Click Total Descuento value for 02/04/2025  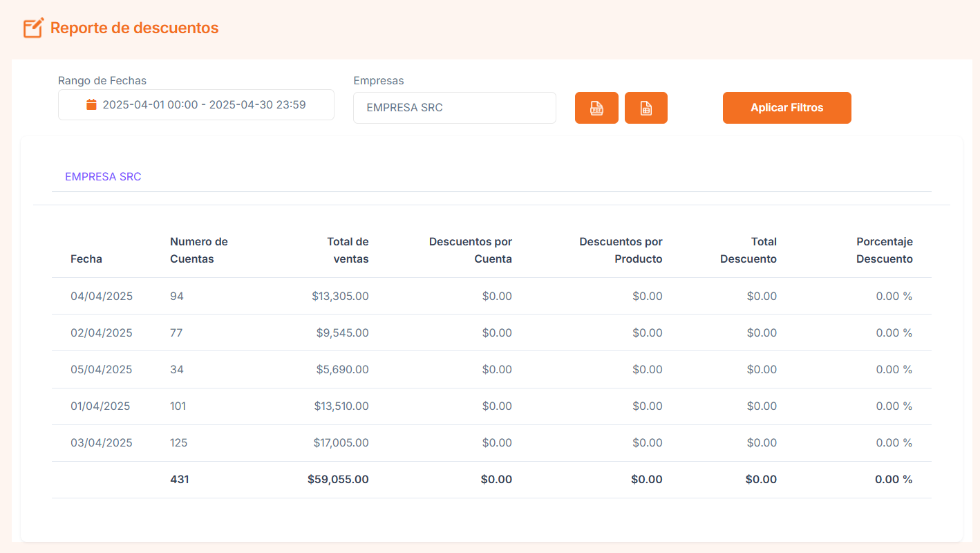(762, 332)
